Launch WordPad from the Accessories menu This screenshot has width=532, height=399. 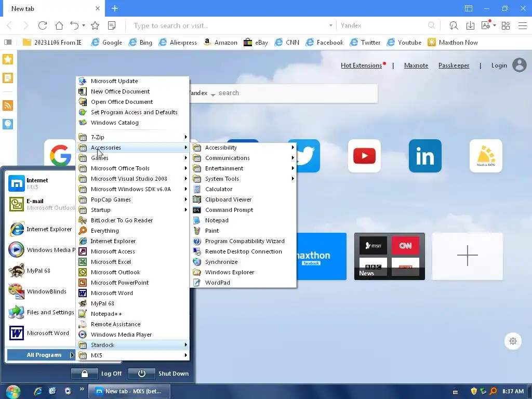[243, 283]
